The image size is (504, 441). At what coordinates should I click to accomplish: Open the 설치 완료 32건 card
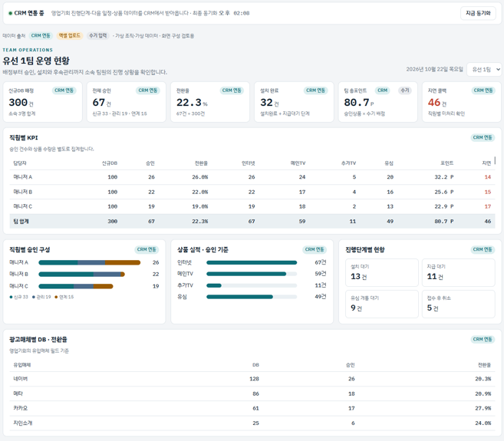[294, 102]
